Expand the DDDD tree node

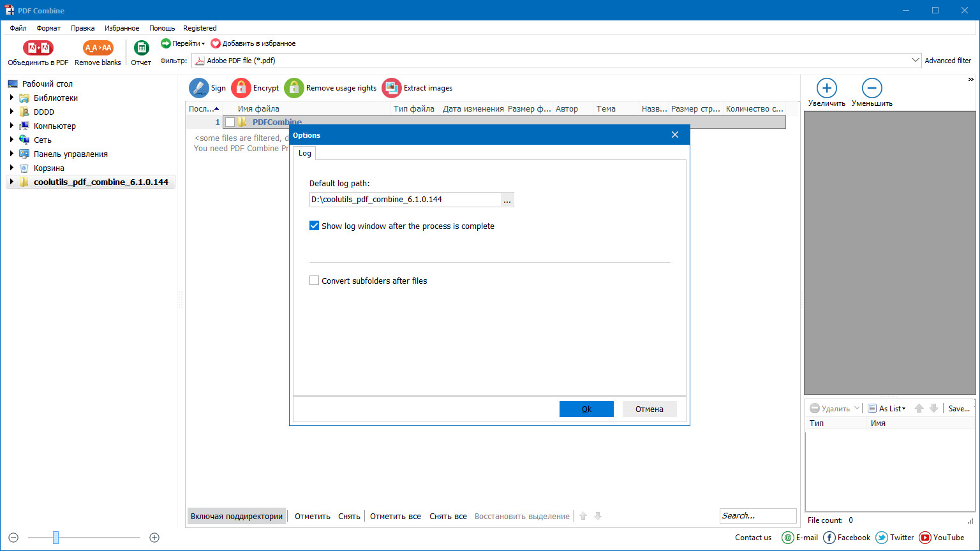click(x=11, y=112)
